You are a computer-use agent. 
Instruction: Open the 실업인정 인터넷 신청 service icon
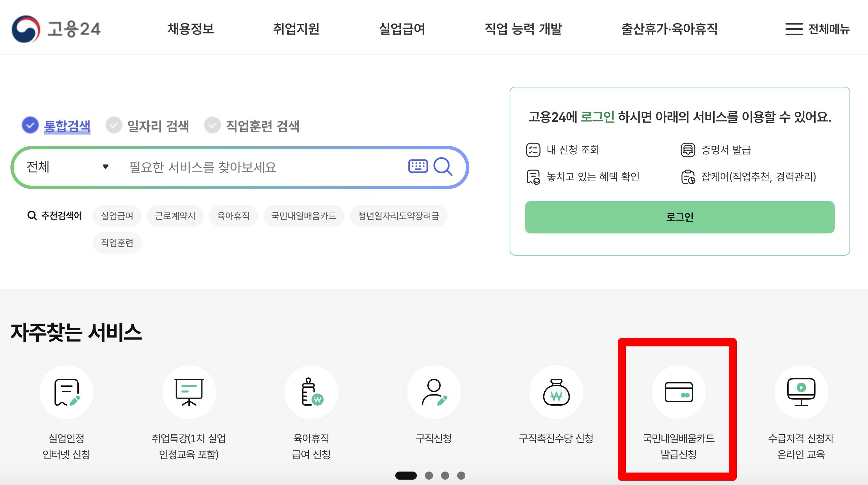66,392
